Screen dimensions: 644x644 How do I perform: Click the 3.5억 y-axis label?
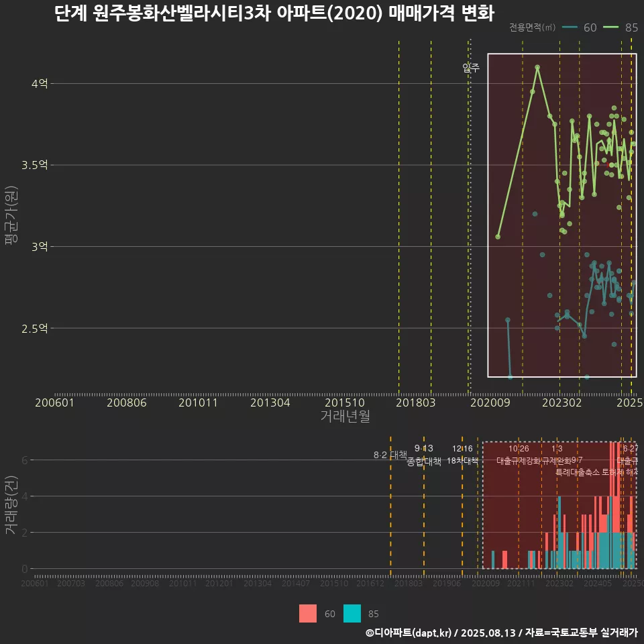35,165
